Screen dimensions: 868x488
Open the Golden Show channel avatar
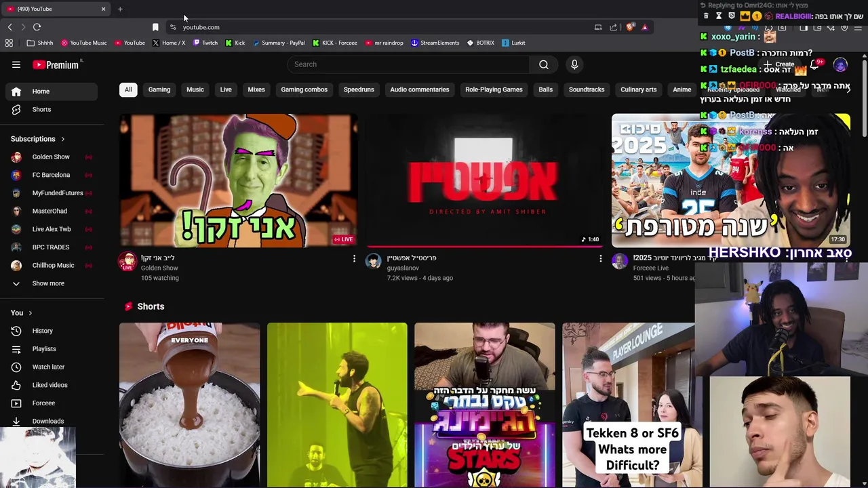(x=127, y=262)
